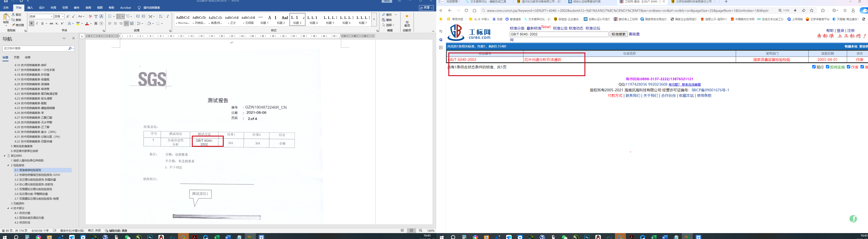Click the Decrease Indent icon
Viewport: 868px width, 239px height.
click(x=138, y=17)
